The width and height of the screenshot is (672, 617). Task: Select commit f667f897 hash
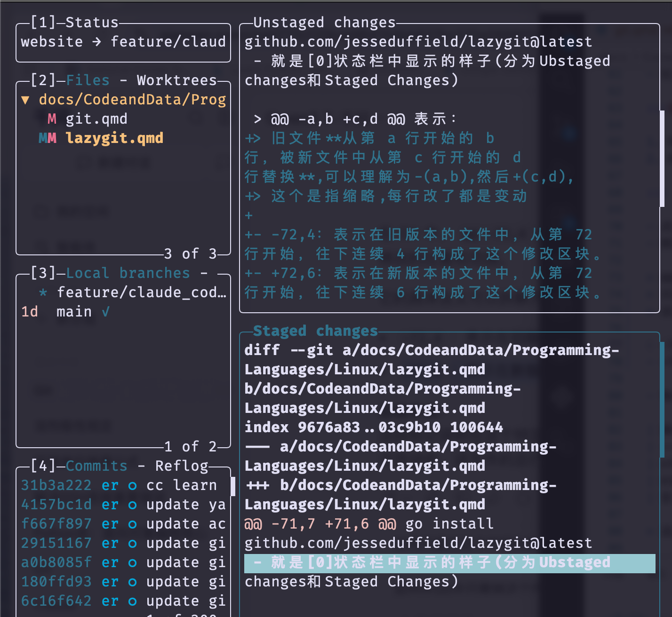56,524
